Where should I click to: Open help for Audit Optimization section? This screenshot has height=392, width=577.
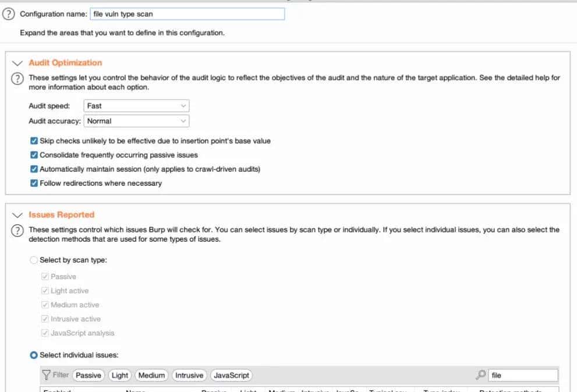(17, 79)
